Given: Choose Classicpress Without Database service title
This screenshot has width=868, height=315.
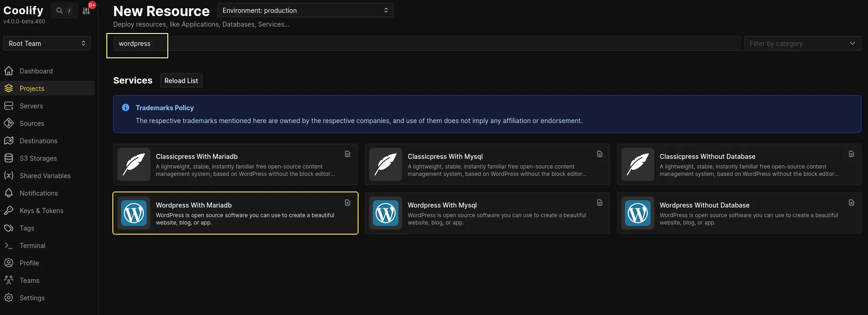Looking at the screenshot, I should pyautogui.click(x=708, y=157).
